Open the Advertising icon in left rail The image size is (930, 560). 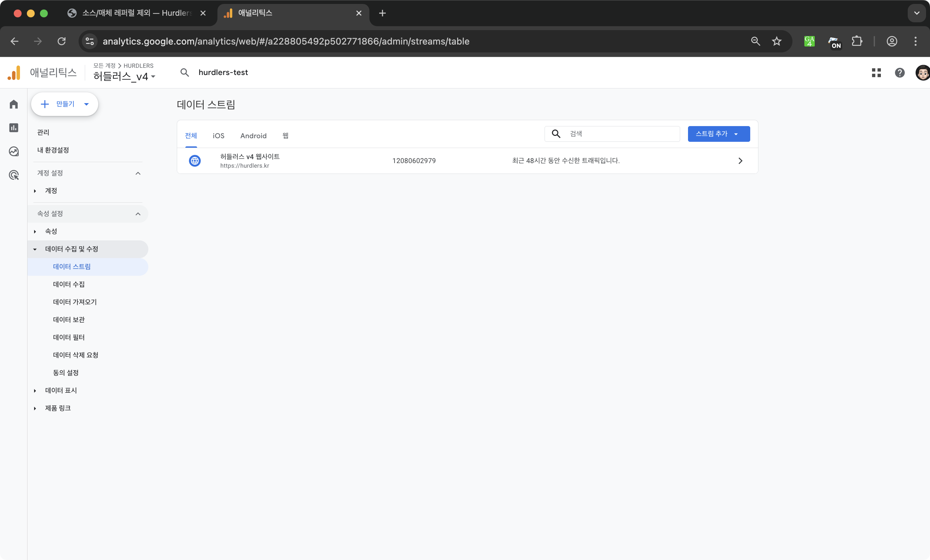tap(14, 175)
